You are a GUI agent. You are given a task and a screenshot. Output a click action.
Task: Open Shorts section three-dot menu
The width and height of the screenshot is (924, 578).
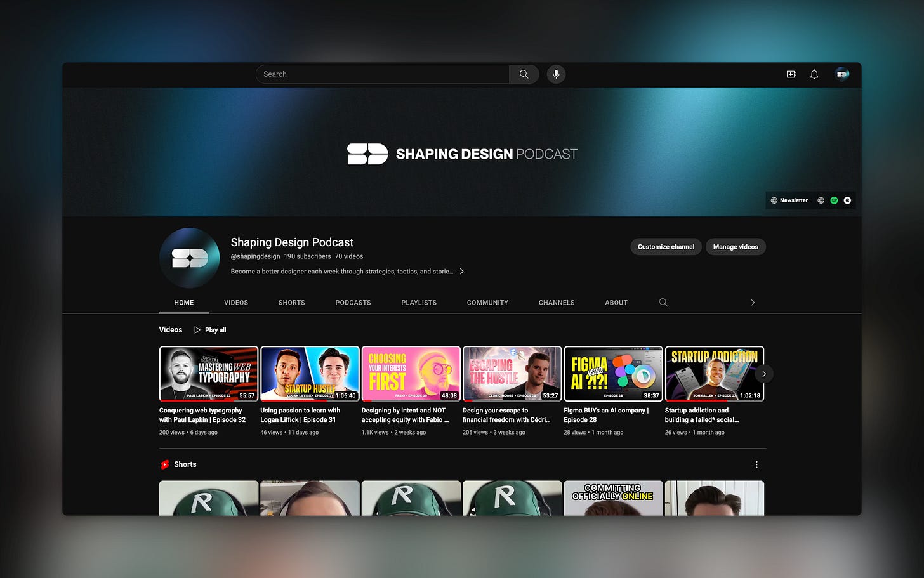[756, 464]
